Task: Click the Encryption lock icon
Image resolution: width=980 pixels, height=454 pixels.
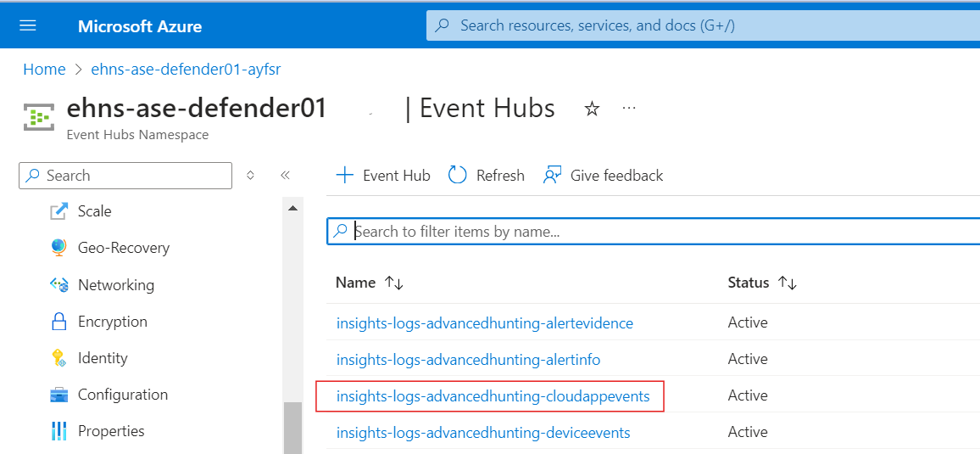Action: (58, 322)
